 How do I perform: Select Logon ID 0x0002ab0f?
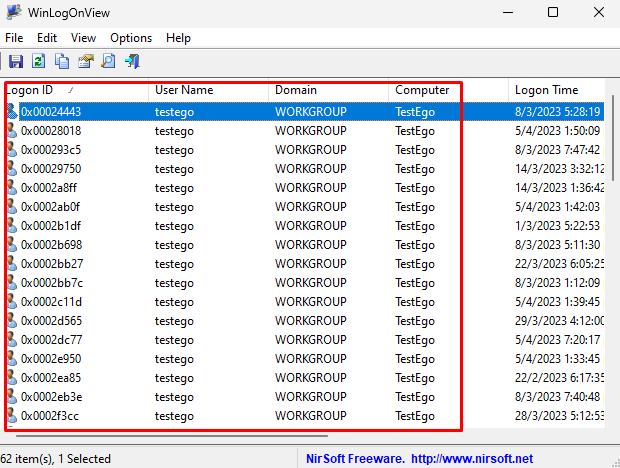51,207
